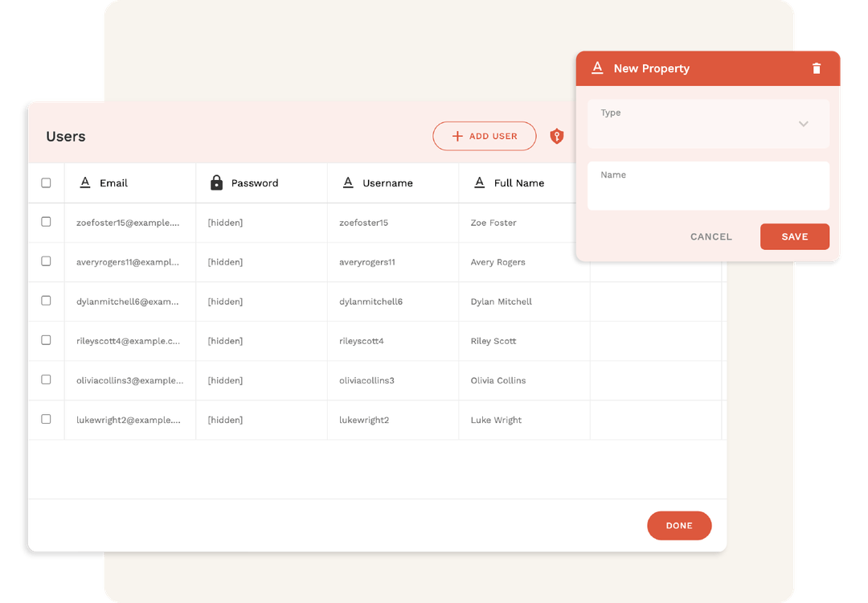Check Zoe Foster's row checkbox

click(x=46, y=222)
